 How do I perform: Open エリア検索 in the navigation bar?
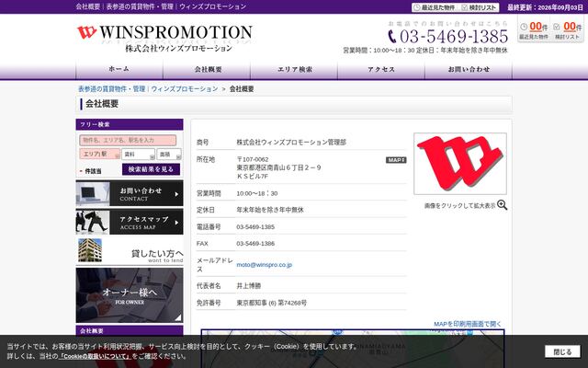(294, 70)
